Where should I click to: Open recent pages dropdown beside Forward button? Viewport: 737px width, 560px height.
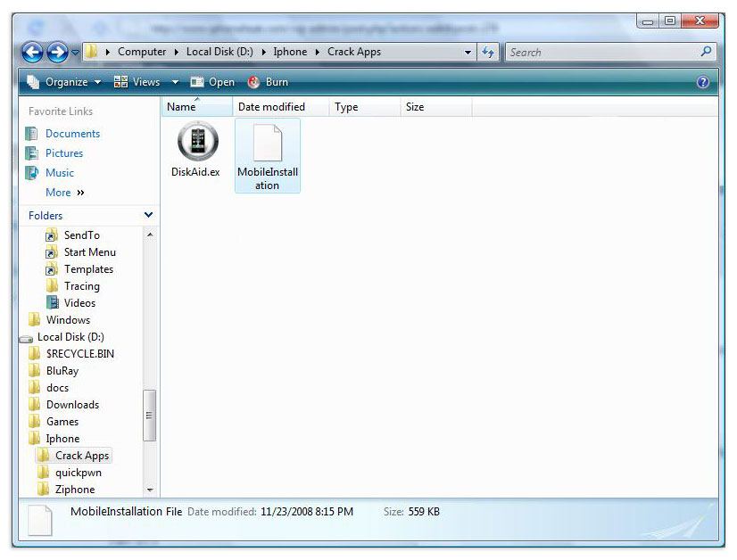(75, 53)
